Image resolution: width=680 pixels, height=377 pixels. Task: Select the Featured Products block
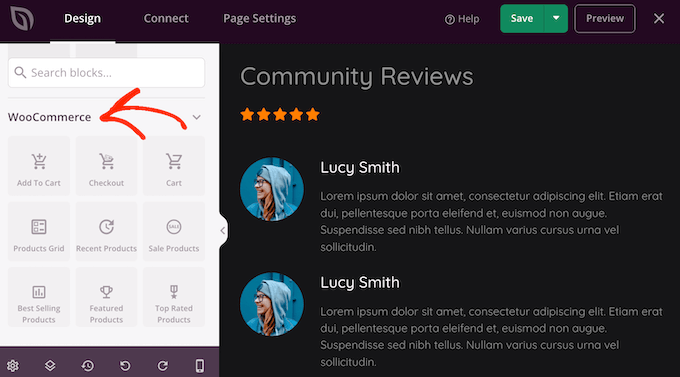pyautogui.click(x=106, y=297)
